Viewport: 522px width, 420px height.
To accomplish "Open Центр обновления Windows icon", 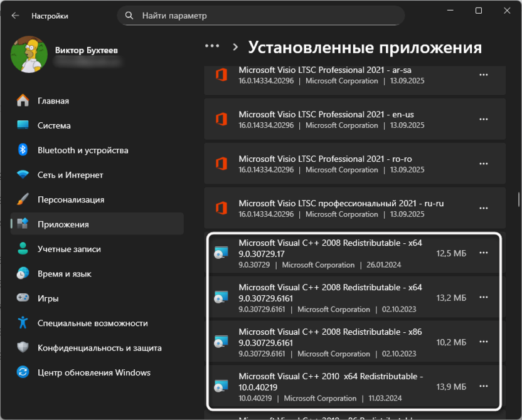I will (23, 372).
